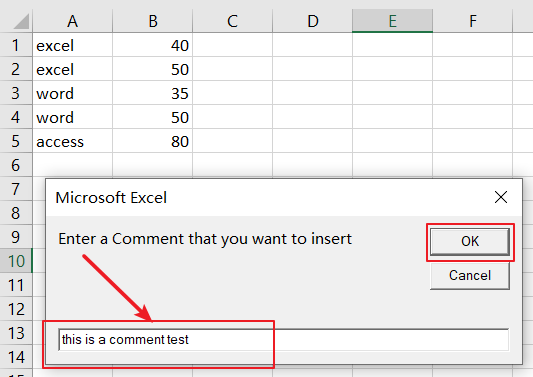533x377 pixels.
Task: Select column B header
Action: click(x=153, y=21)
